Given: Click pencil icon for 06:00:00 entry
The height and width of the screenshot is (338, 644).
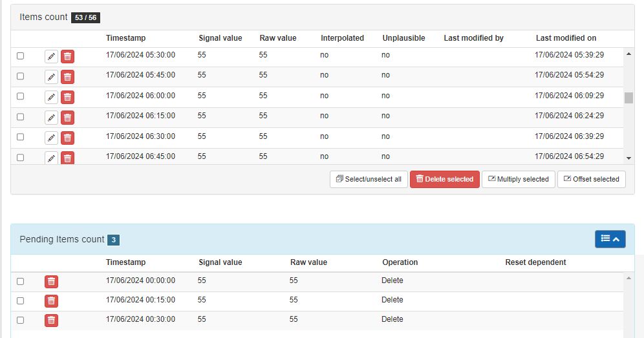Looking at the screenshot, I should click(51, 97).
